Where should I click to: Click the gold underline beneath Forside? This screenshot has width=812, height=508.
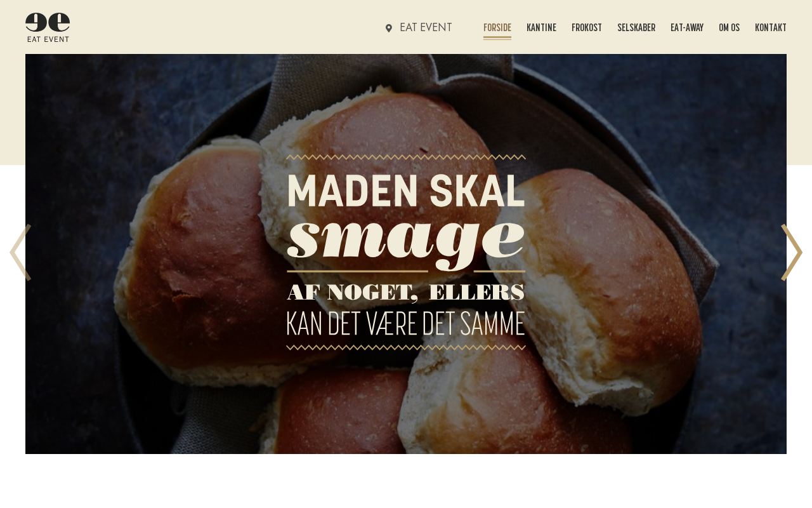tap(497, 38)
